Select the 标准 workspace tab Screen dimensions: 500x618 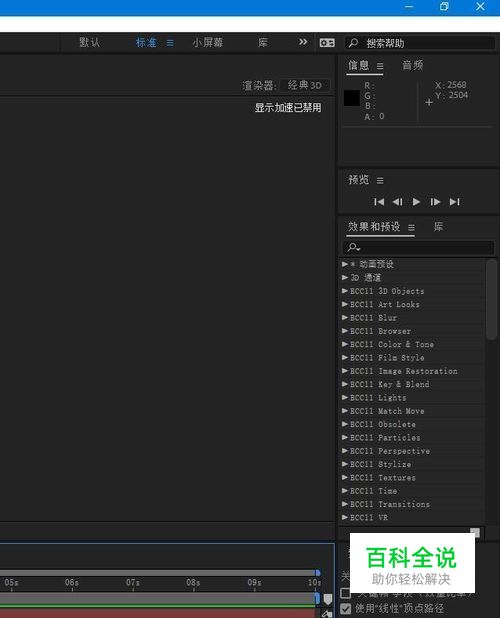(146, 43)
